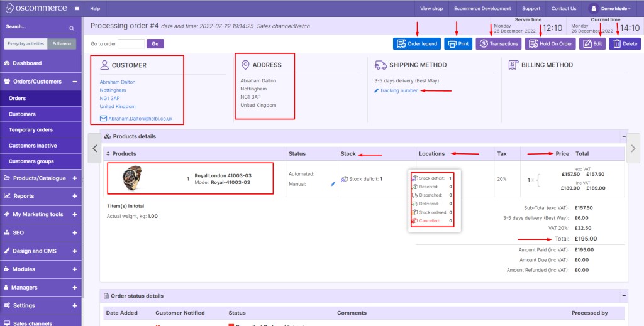Viewport: 644px width, 326px height.
Task: Collapse the Orders/Customers sidebar section
Action: pos(75,82)
